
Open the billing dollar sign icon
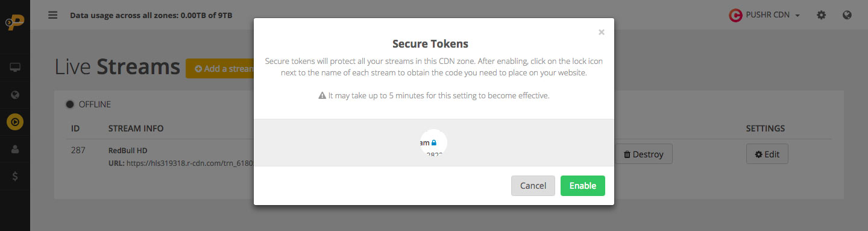[x=15, y=177]
